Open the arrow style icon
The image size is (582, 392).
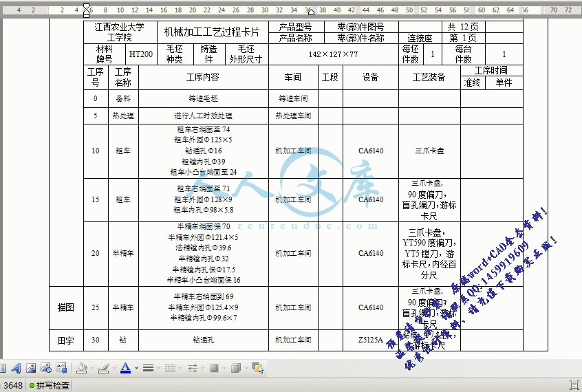click(192, 368)
